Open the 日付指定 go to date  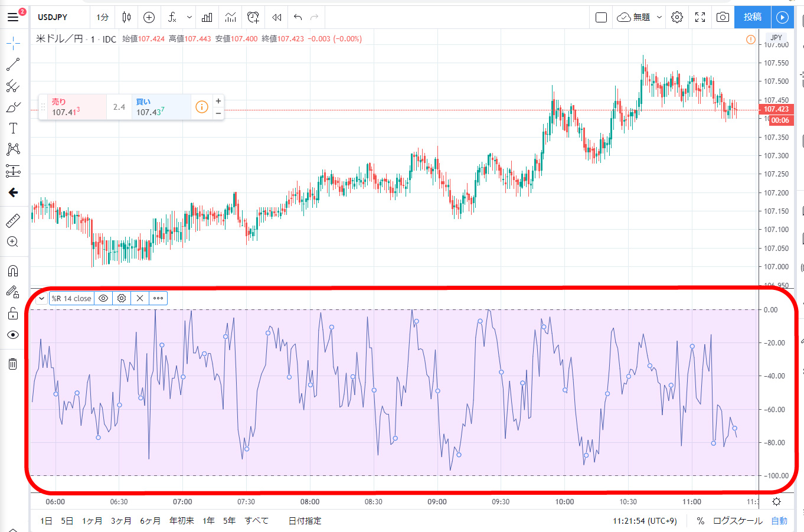(305, 521)
